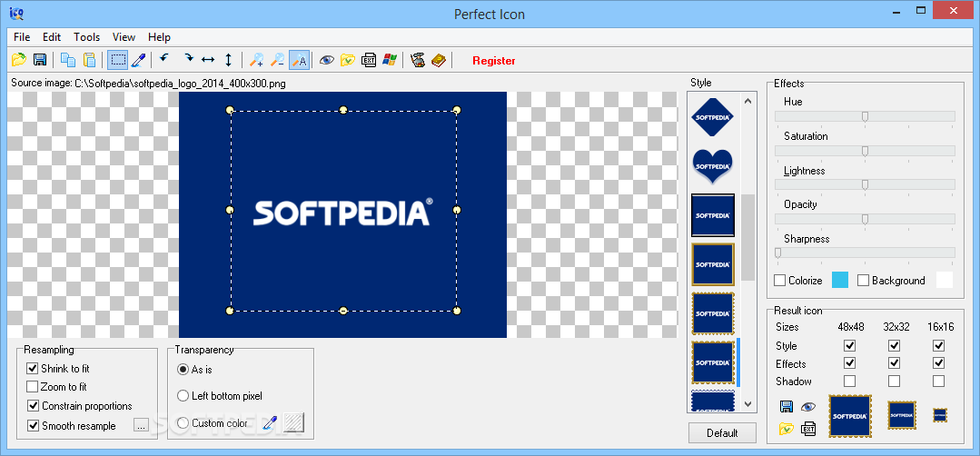The height and width of the screenshot is (456, 980).
Task: Choose the heart-shaped style thumbnail
Action: 712,167
